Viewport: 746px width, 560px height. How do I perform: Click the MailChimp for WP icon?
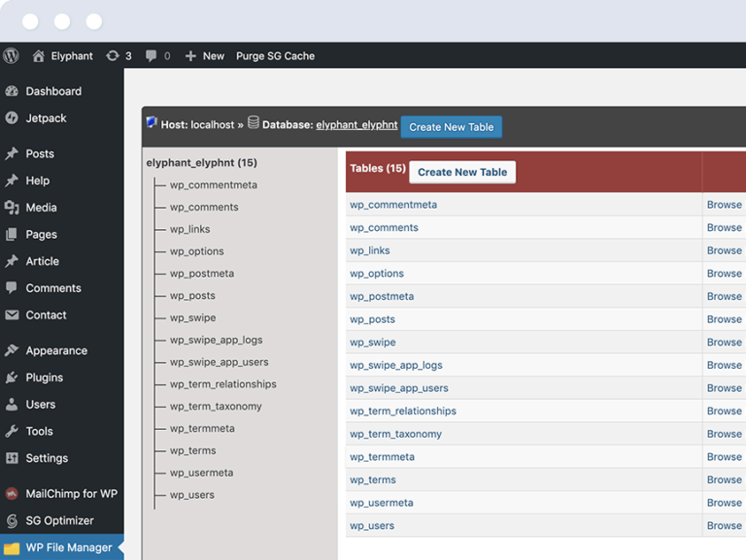point(12,493)
